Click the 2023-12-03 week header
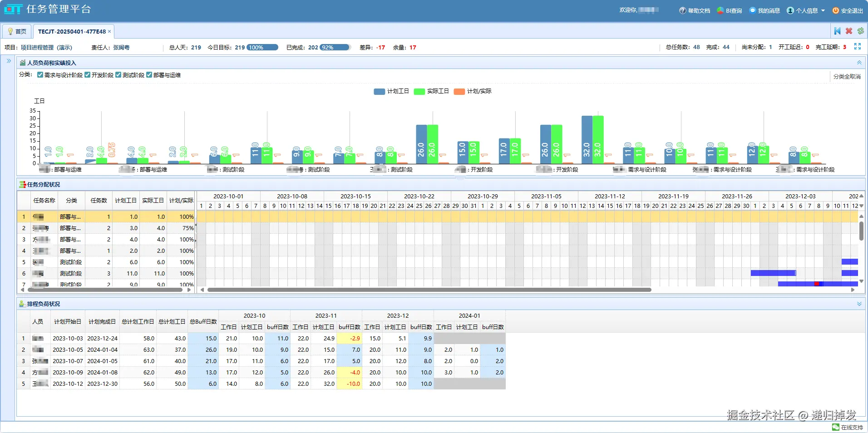 (800, 196)
